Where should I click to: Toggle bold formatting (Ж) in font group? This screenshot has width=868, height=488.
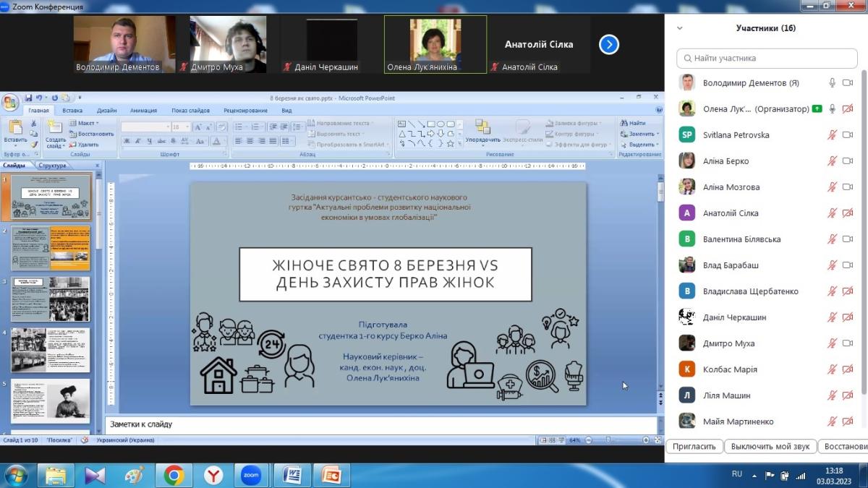click(127, 141)
